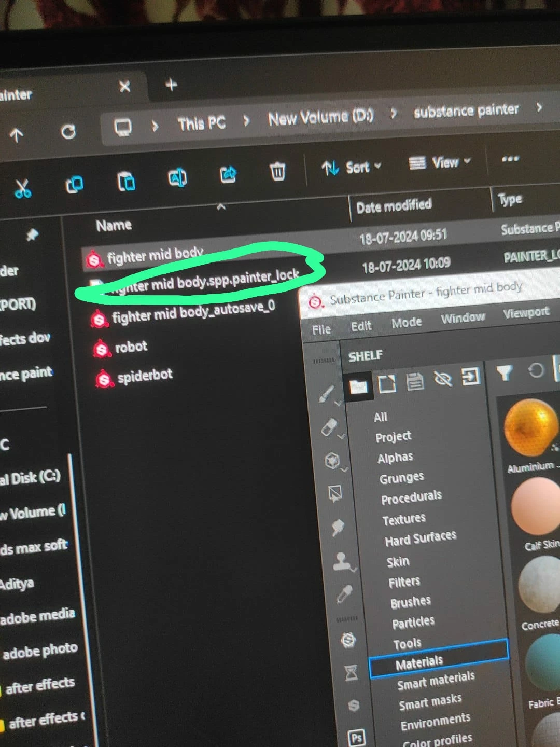560x747 pixels.
Task: Open the Window menu in Substance Painter
Action: [463, 317]
